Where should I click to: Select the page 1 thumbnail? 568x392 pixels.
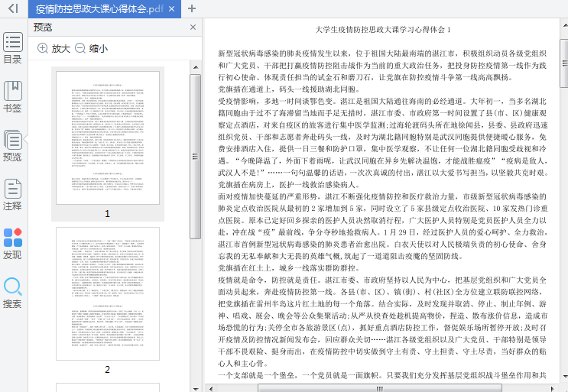click(108, 138)
